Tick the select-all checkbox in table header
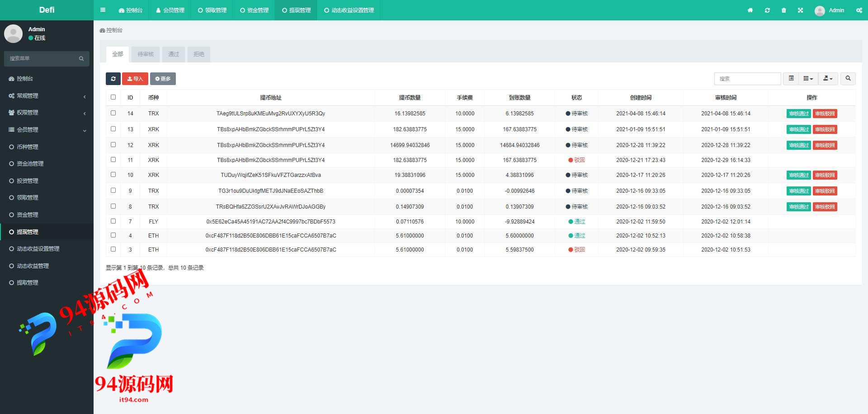 (x=113, y=97)
